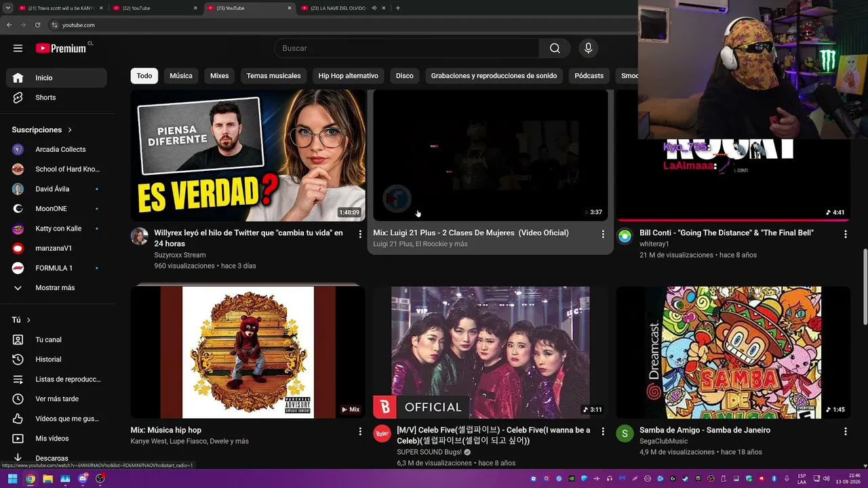The image size is (868, 488).
Task: Open whiteray1 channel avatar
Action: pos(625,237)
